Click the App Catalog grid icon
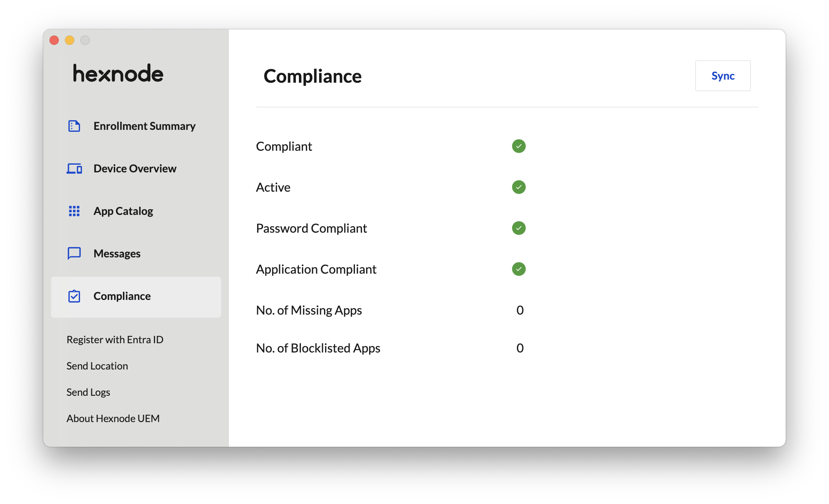 [x=74, y=211]
